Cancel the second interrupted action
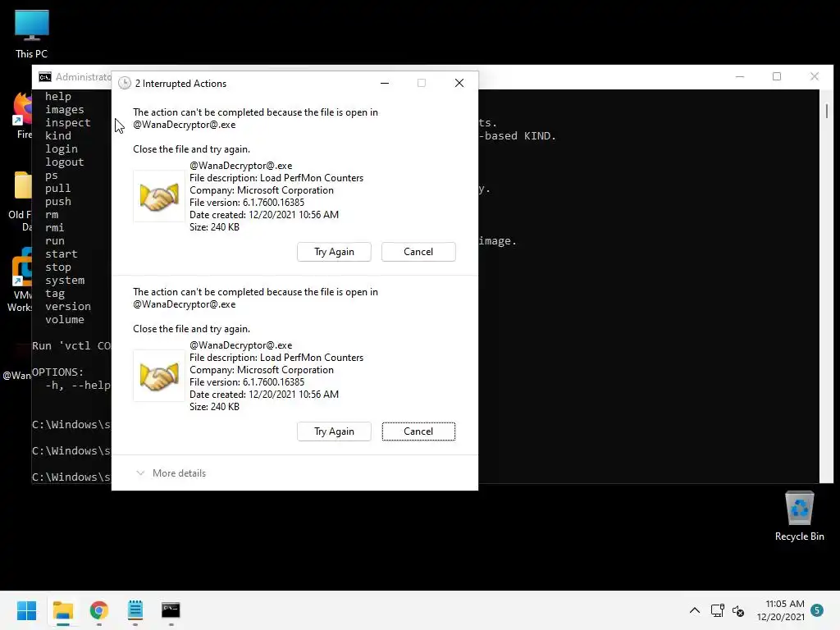This screenshot has width=840, height=630. point(418,431)
